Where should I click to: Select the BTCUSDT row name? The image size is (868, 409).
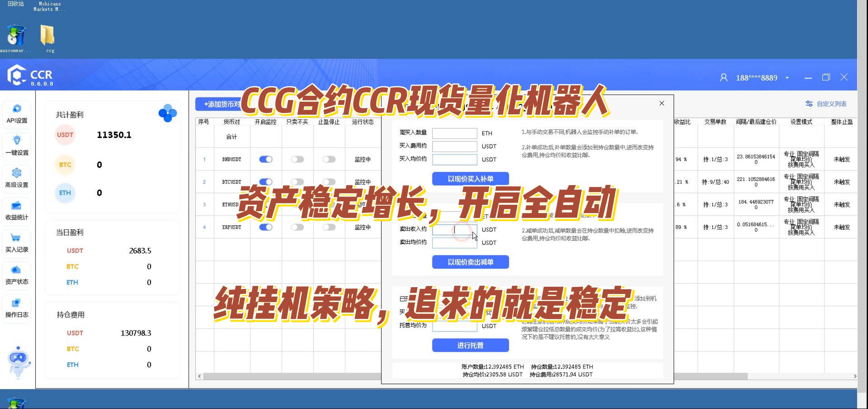click(x=232, y=182)
